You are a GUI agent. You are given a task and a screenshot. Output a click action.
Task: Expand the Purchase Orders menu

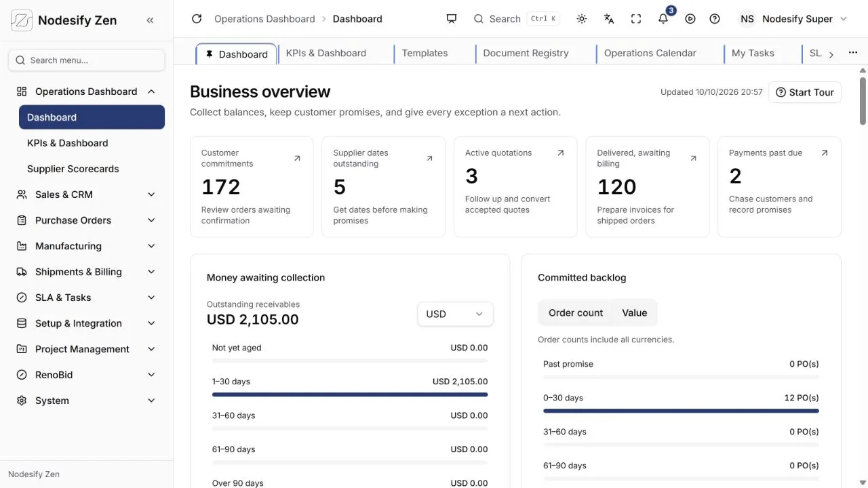(x=87, y=220)
